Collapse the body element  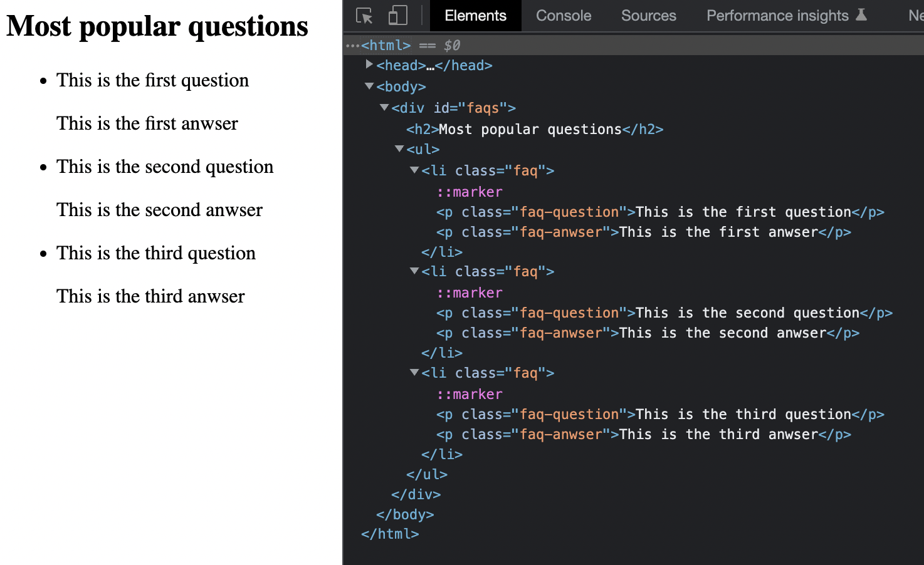[369, 86]
